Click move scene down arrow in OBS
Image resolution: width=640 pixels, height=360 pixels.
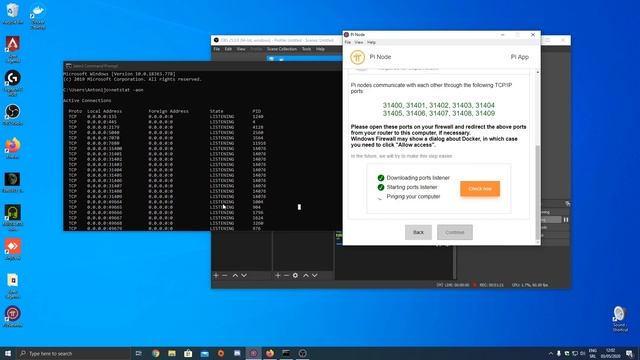point(244,276)
